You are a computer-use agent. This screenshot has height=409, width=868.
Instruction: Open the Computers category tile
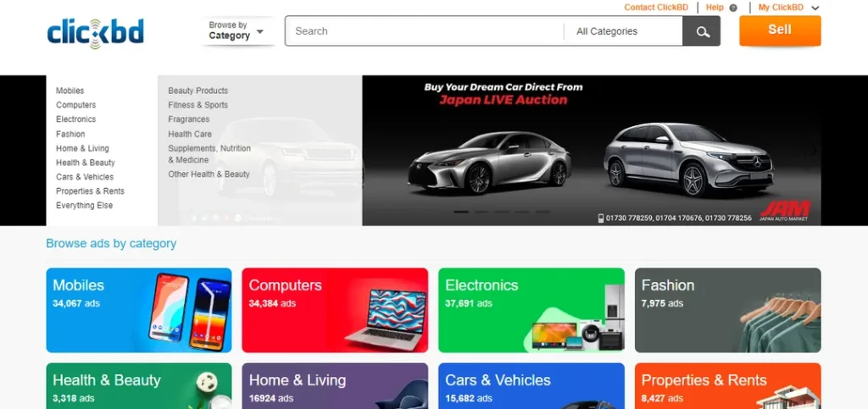click(x=335, y=310)
